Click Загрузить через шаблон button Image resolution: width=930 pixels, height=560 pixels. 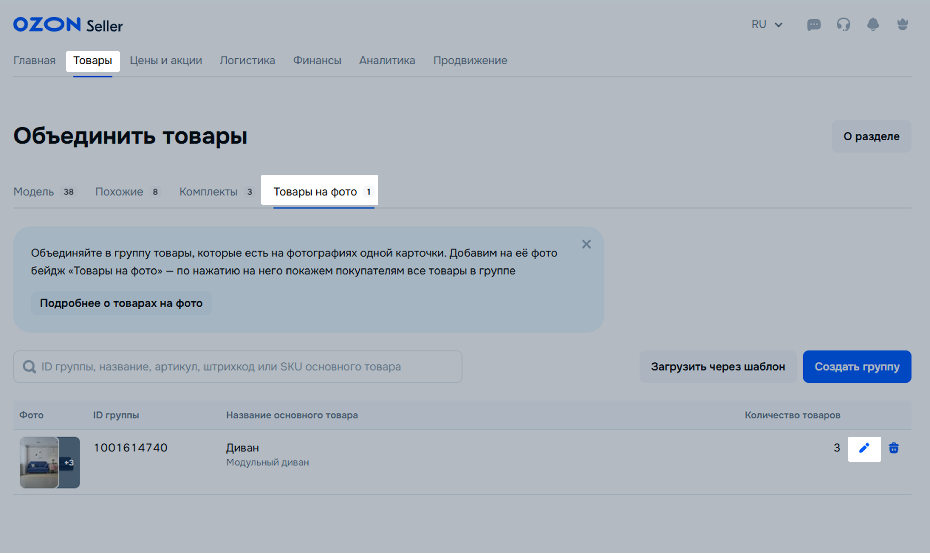[x=718, y=366]
